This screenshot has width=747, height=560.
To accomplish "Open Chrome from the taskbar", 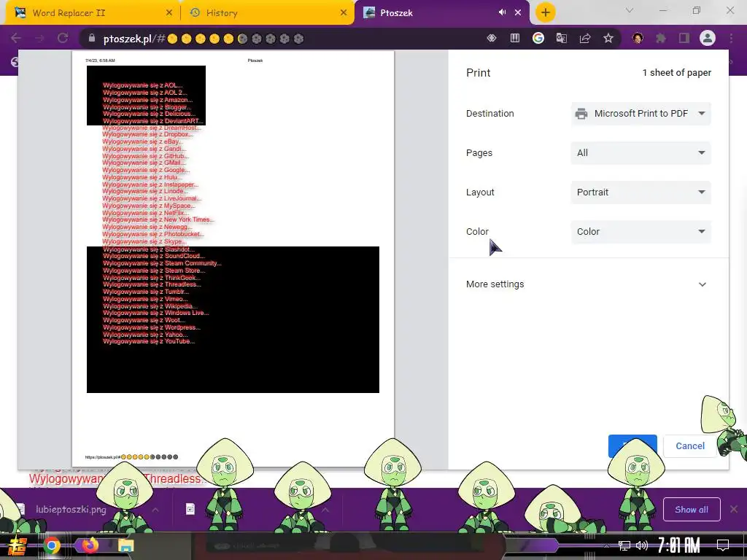I will pos(52,545).
